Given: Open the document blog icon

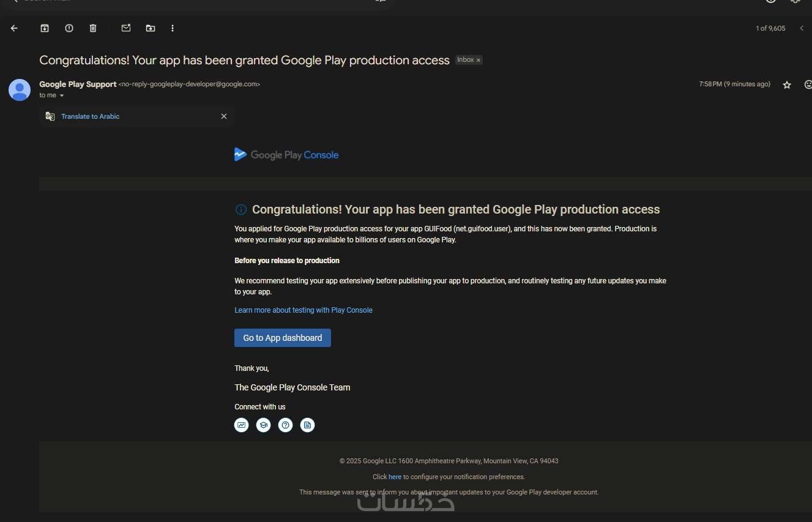Looking at the screenshot, I should pyautogui.click(x=308, y=425).
